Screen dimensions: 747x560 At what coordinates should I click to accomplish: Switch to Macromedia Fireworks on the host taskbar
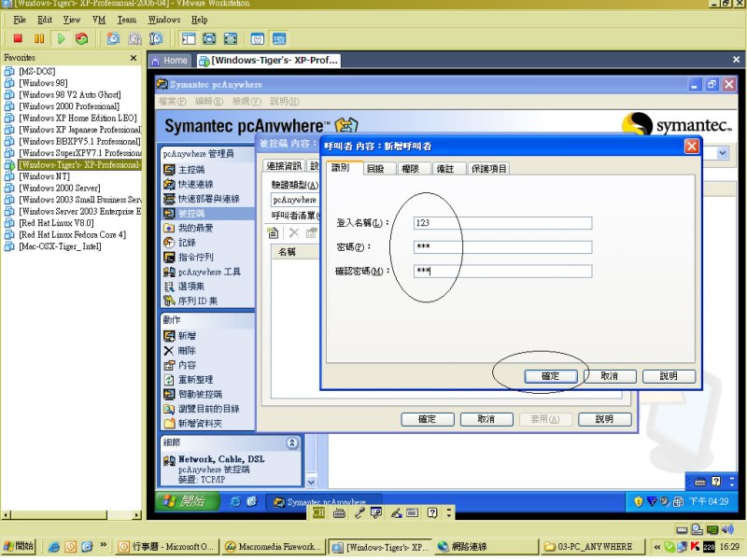coord(273,547)
